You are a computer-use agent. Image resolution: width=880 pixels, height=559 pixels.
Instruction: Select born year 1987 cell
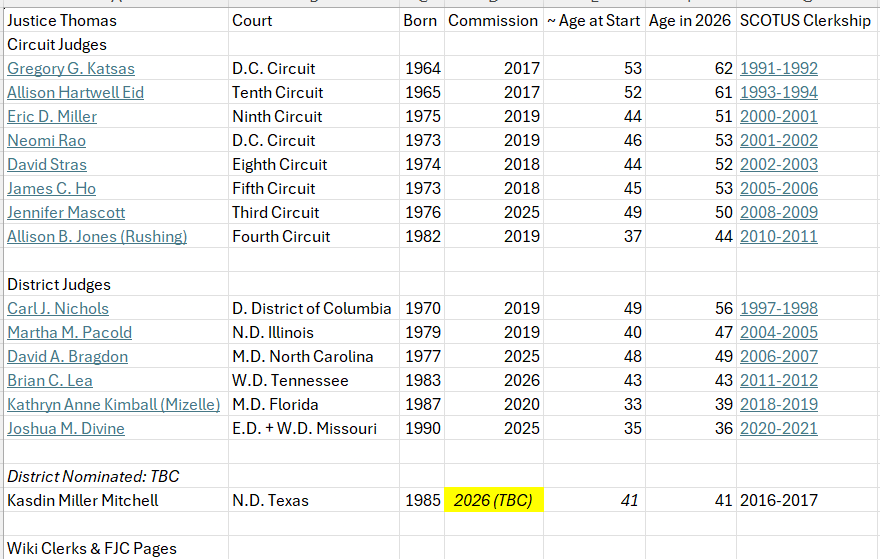coord(422,405)
